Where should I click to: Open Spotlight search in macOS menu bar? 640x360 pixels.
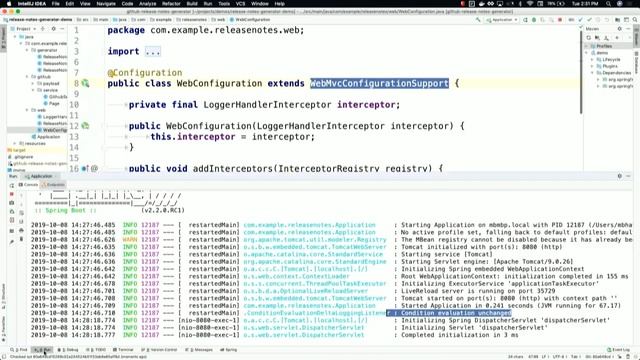click(608, 4)
